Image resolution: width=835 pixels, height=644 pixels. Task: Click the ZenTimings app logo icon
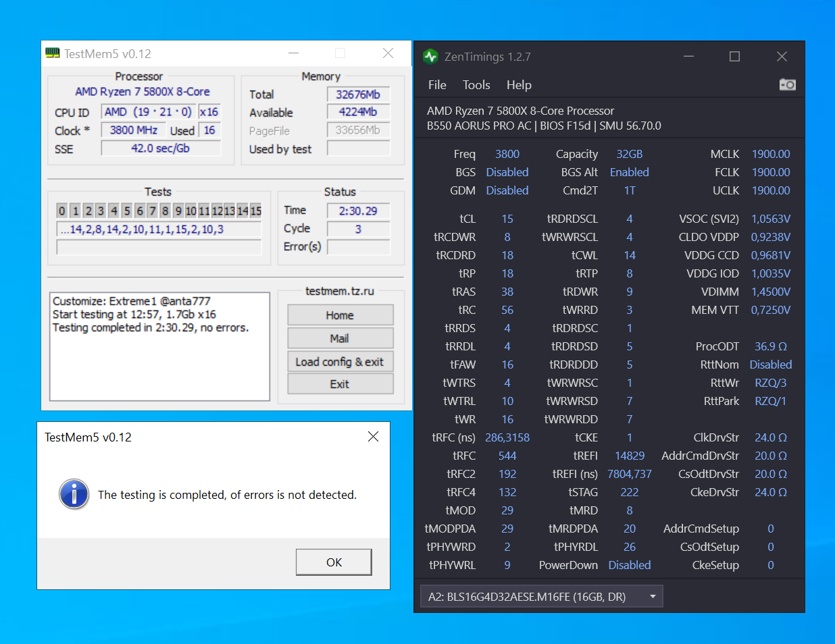(x=430, y=57)
